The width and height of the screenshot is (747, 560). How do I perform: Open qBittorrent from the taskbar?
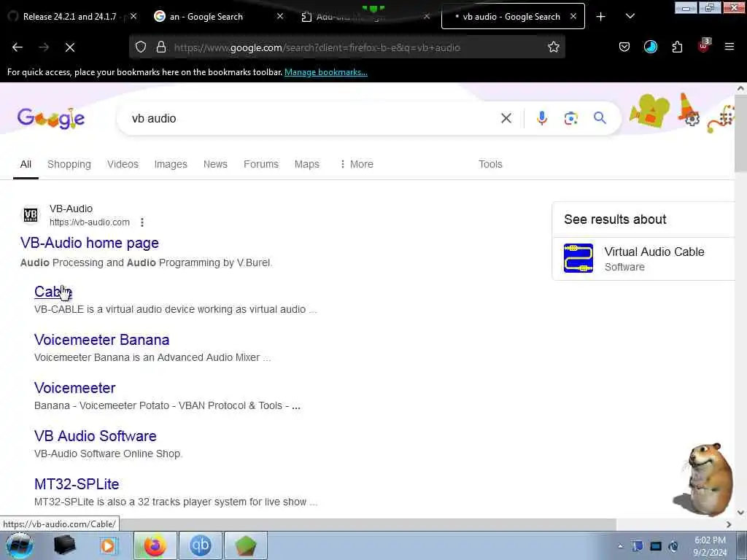(200, 545)
